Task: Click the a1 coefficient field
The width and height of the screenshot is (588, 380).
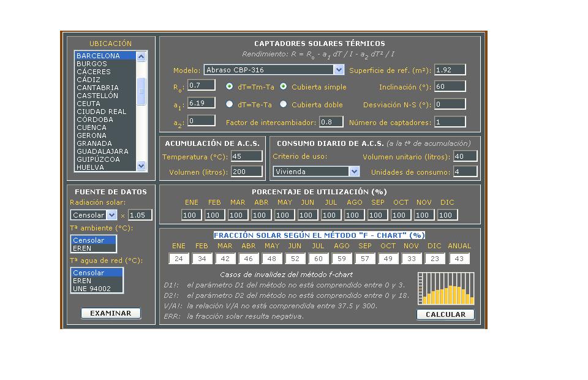Action: pos(202,103)
